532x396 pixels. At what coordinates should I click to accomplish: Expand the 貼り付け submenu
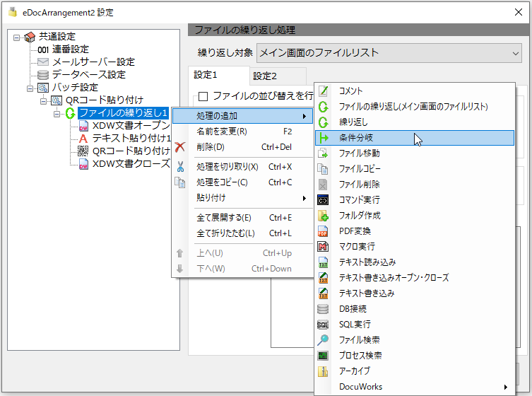tap(243, 198)
